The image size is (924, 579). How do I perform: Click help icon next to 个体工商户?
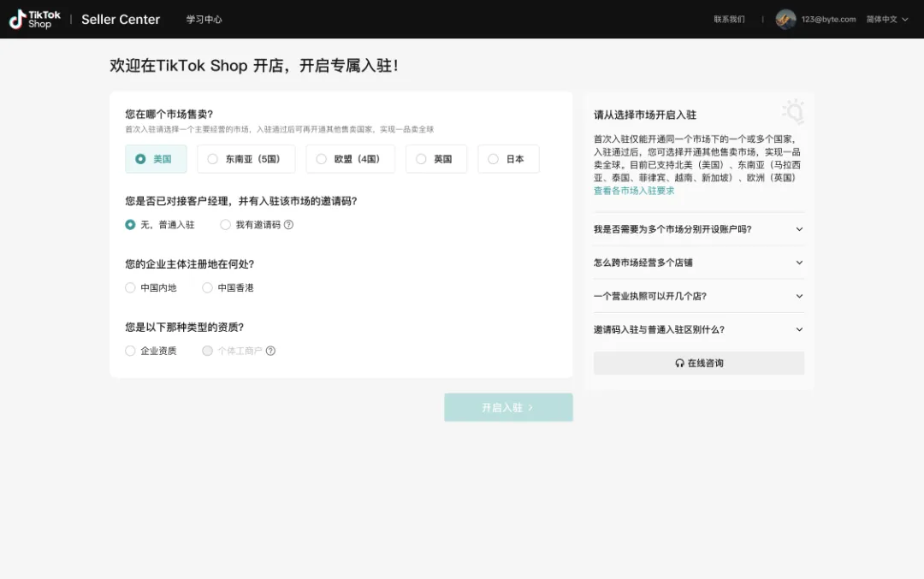270,351
